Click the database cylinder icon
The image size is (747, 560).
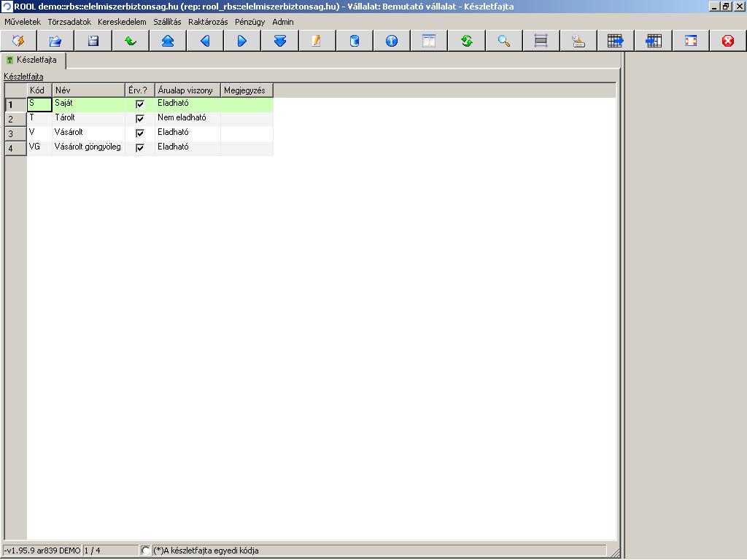(x=355, y=41)
